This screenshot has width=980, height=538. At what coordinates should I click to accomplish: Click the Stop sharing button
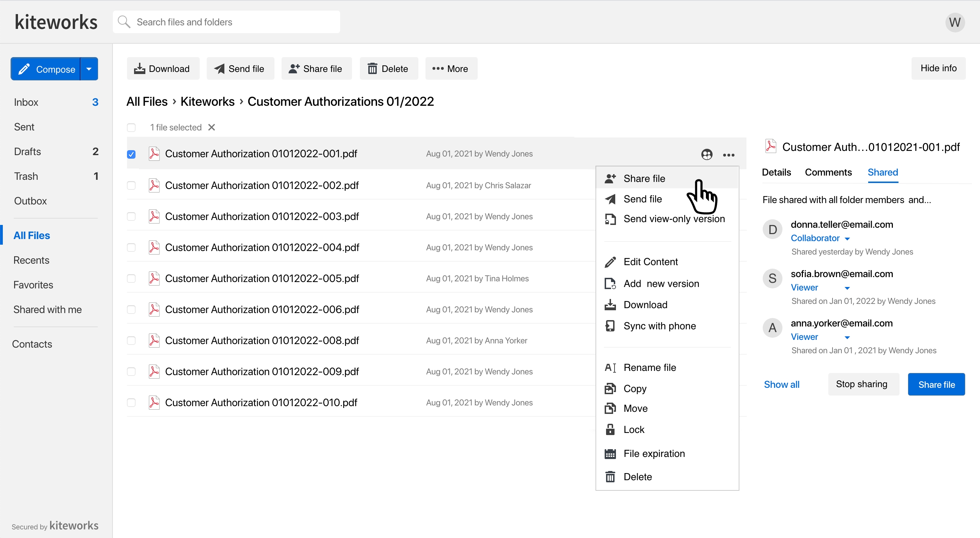[862, 384]
